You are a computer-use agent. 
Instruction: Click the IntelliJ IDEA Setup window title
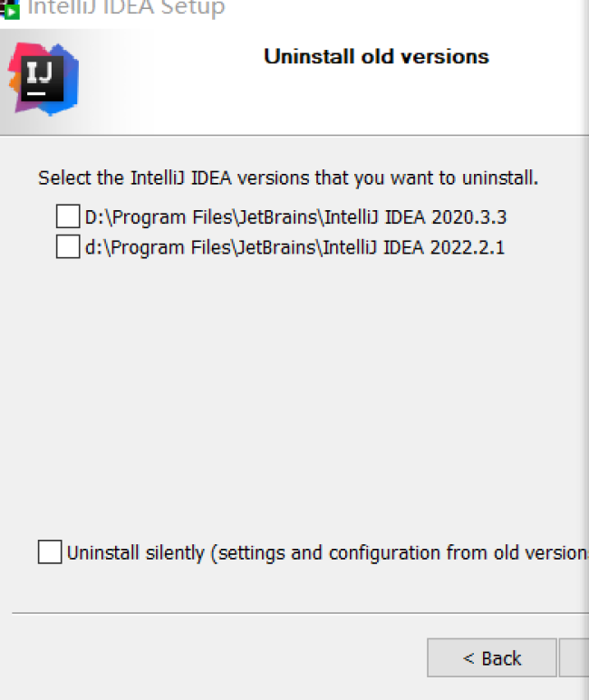coord(127,9)
